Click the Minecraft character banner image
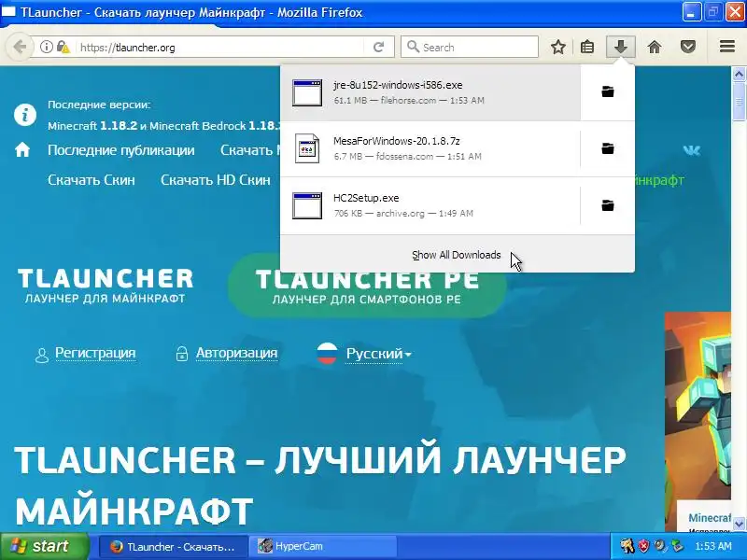The height and width of the screenshot is (560, 747). pyautogui.click(x=698, y=406)
